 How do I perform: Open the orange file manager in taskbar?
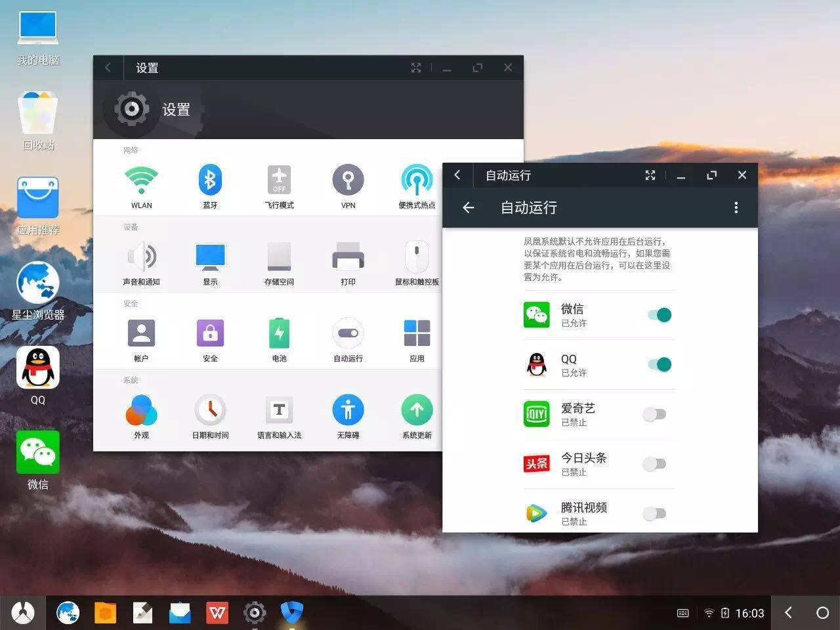tap(105, 613)
